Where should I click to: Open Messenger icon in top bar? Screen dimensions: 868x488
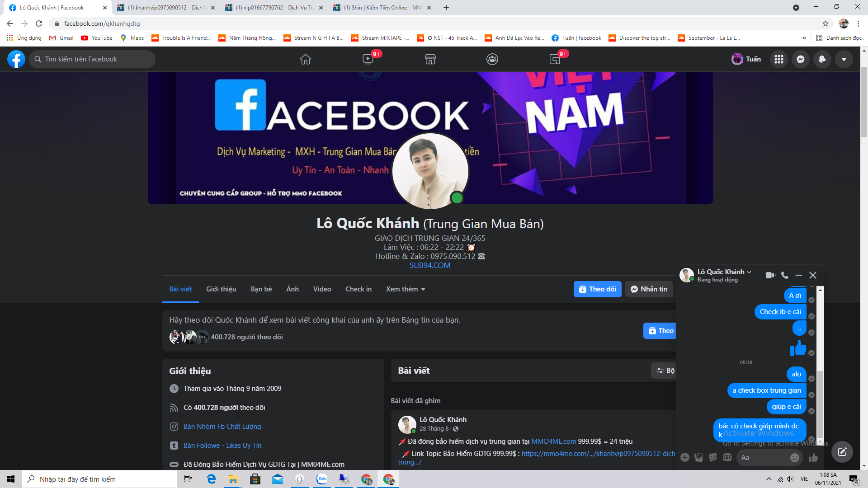coord(800,59)
